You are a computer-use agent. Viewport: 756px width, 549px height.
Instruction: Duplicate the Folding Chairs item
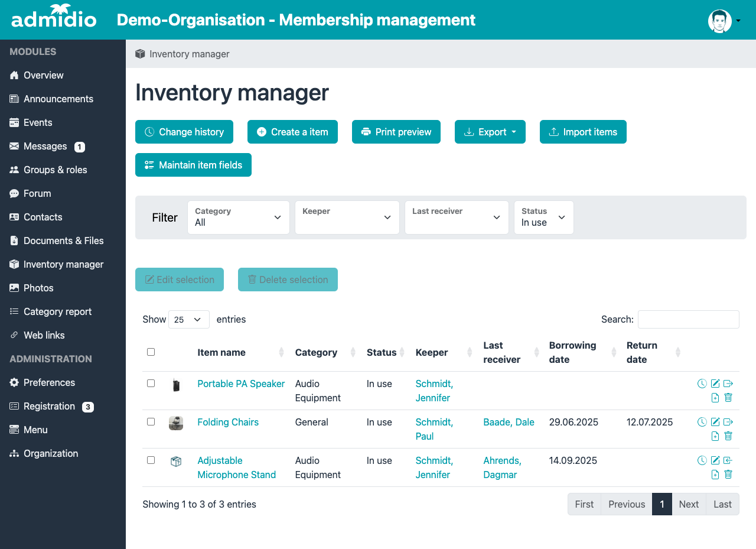point(715,436)
